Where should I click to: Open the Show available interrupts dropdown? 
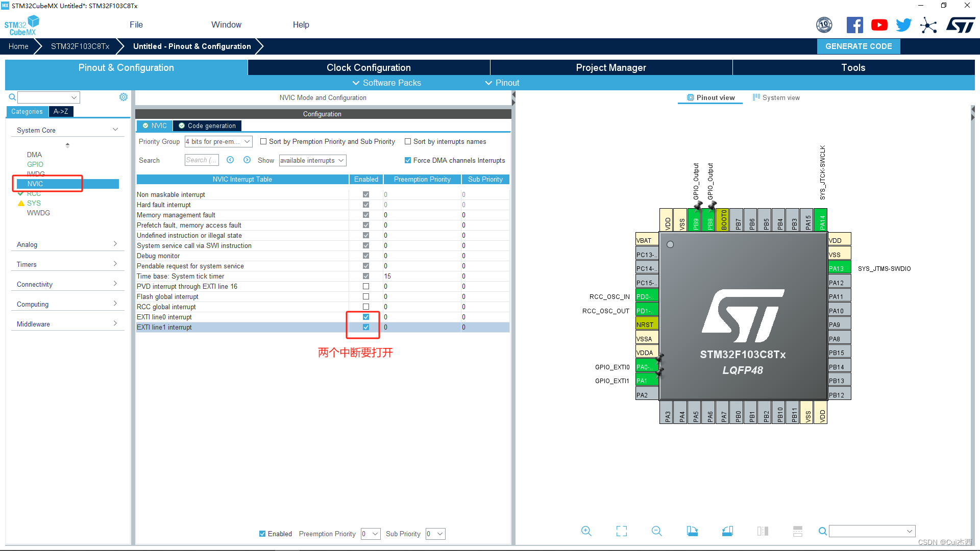point(311,160)
